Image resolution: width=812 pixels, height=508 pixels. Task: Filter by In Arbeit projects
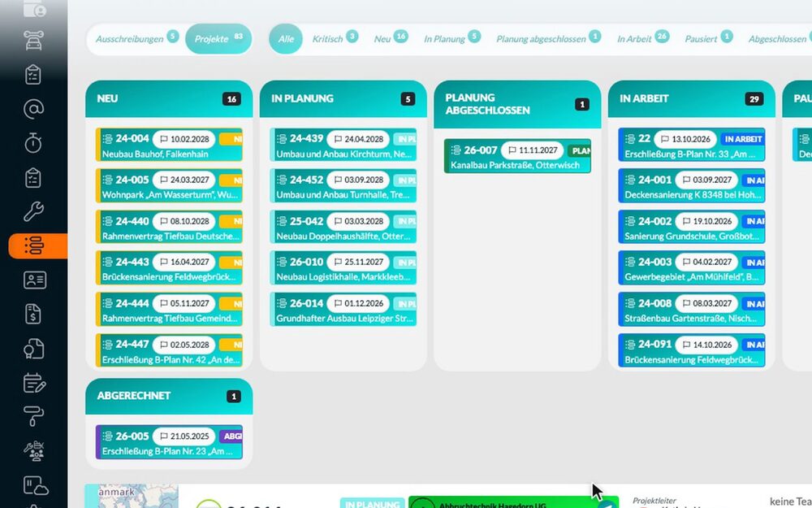[x=642, y=39]
